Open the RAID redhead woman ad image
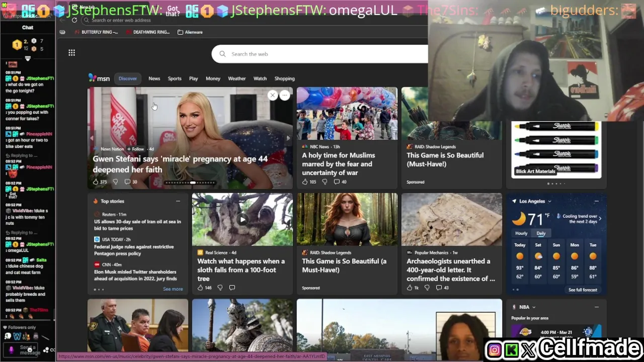Screen dimensions: 644x362 point(347,220)
